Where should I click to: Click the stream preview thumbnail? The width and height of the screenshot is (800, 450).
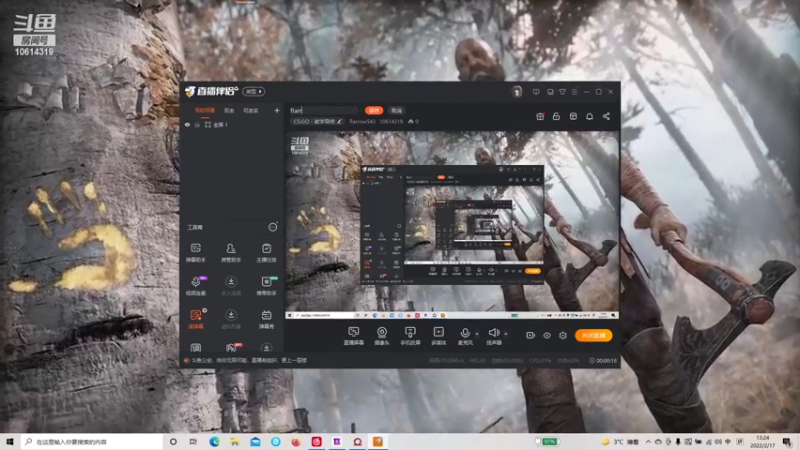452,225
